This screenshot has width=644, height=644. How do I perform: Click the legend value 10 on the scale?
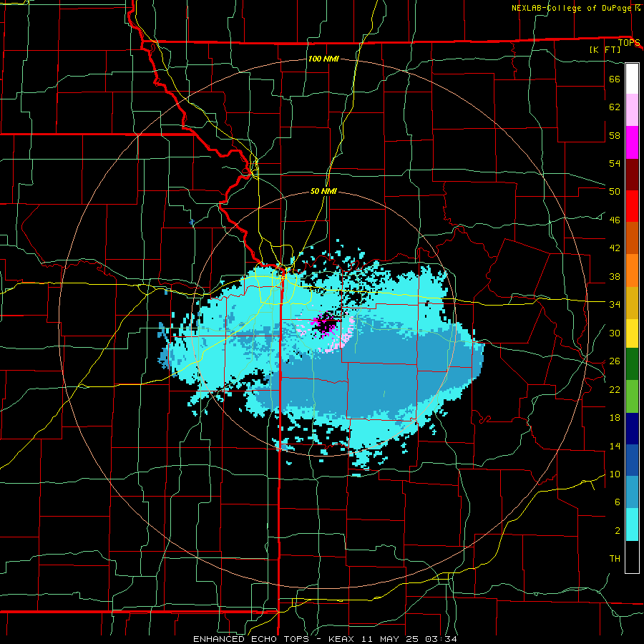(x=615, y=474)
